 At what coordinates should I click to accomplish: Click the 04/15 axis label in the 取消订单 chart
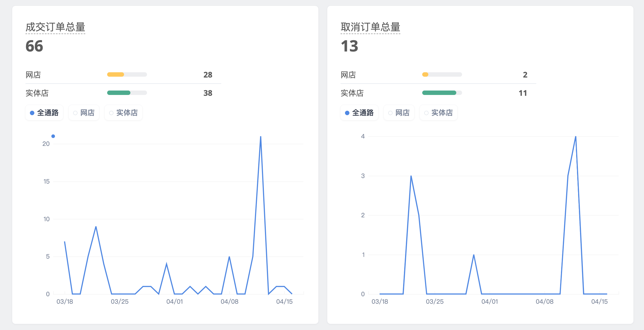click(x=599, y=301)
